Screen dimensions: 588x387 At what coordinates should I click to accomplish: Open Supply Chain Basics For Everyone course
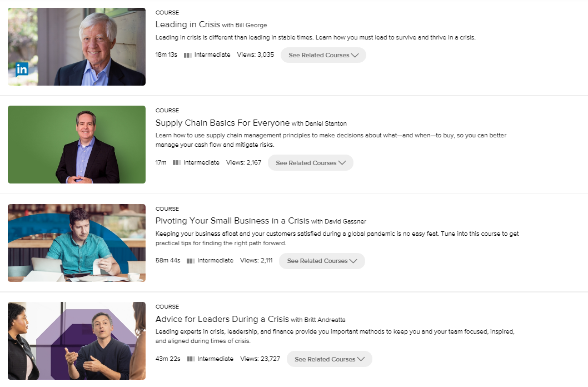pos(222,123)
